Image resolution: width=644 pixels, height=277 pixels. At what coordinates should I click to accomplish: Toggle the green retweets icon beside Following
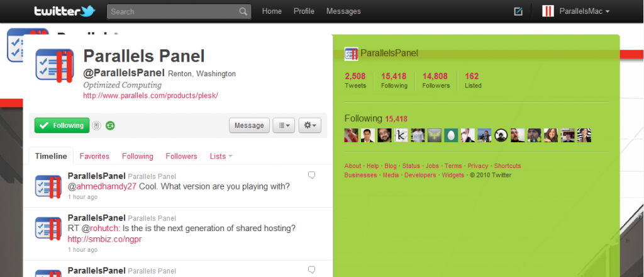110,125
